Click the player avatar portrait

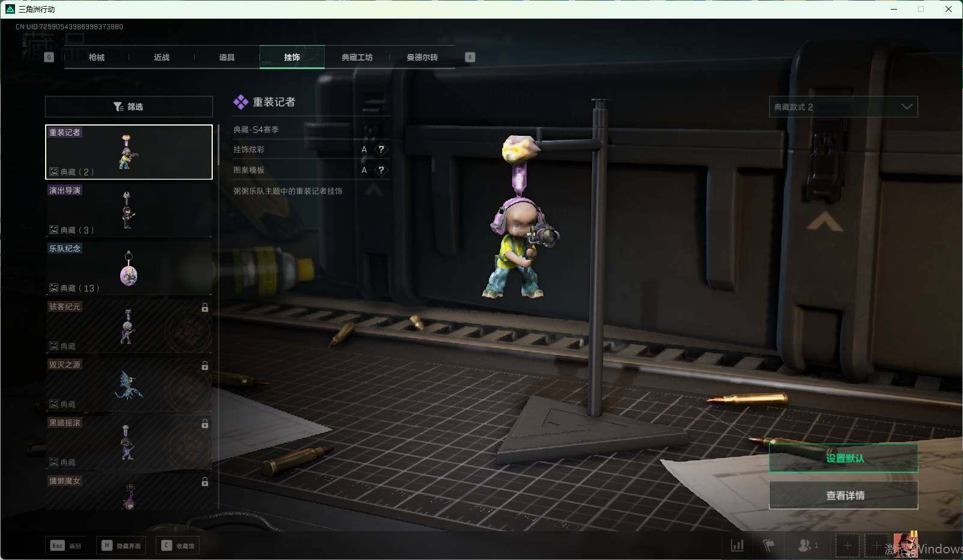(905, 545)
